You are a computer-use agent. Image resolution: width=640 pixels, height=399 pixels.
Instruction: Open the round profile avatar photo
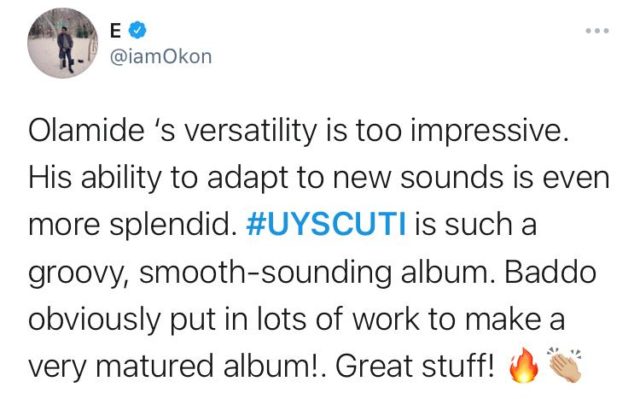[62, 43]
